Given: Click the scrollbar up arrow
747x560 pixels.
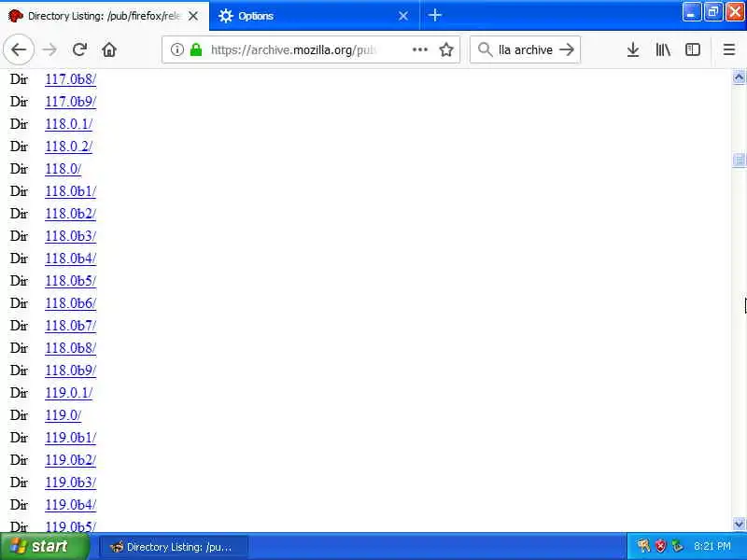Looking at the screenshot, I should (739, 77).
